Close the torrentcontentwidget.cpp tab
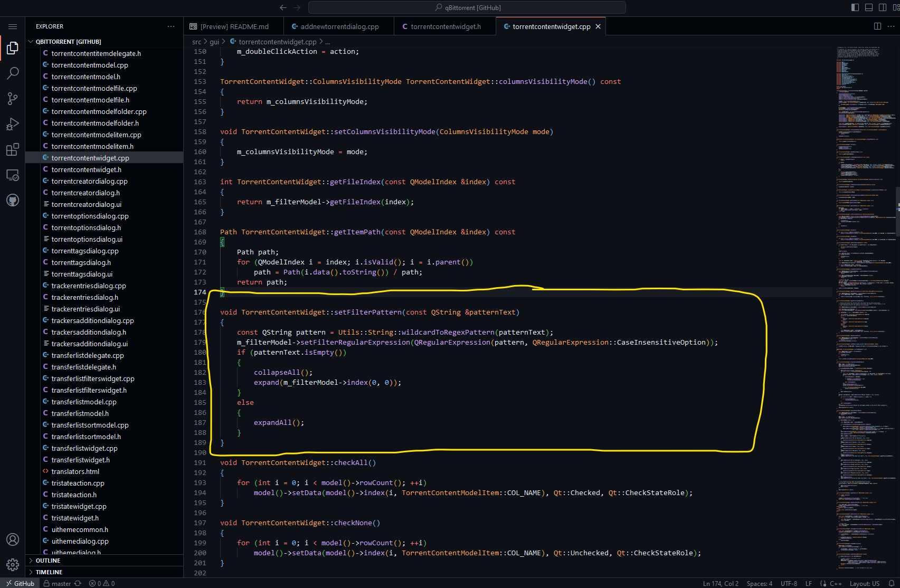Image resolution: width=900 pixels, height=588 pixels. (598, 26)
